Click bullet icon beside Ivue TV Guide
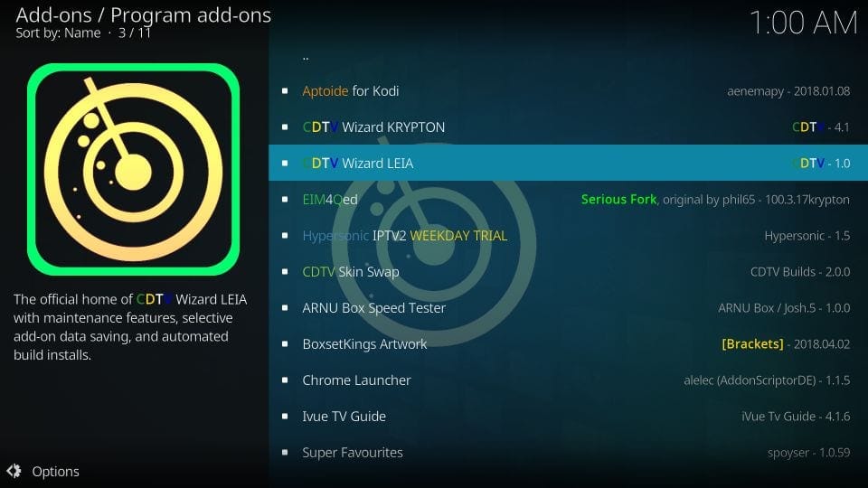868x488 pixels. [285, 416]
